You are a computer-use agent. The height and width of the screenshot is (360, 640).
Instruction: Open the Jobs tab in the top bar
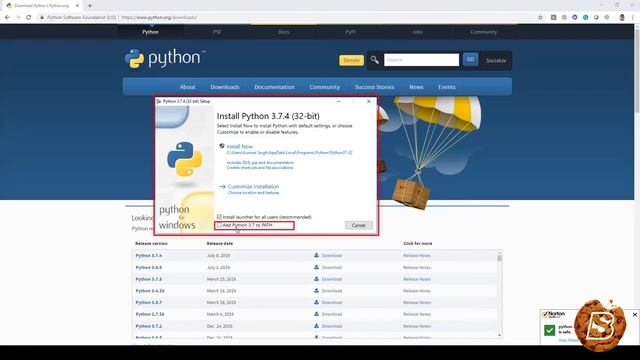[417, 32]
